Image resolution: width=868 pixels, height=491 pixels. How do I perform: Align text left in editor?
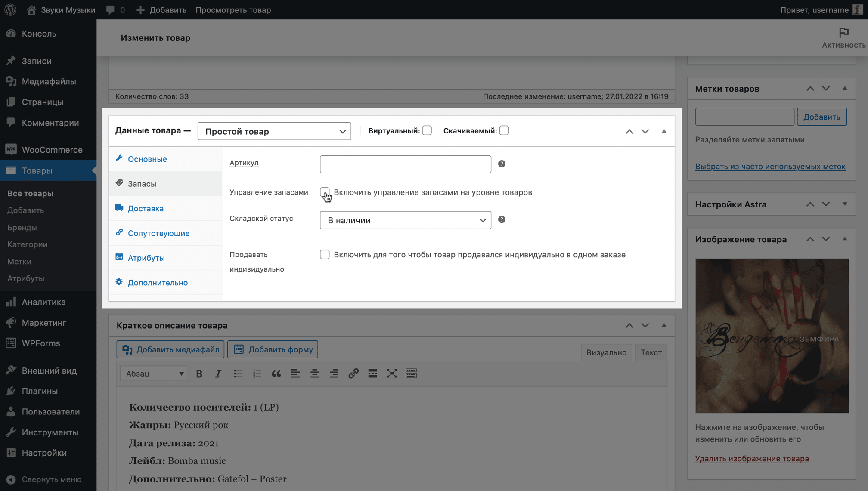pos(295,374)
